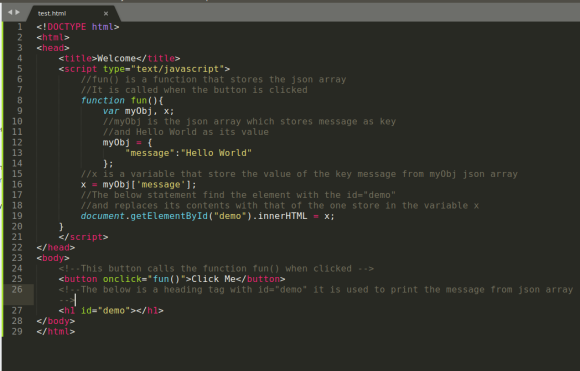This screenshot has height=371, width=580.
Task: Click myObj['message'] on line 16
Action: point(147,185)
